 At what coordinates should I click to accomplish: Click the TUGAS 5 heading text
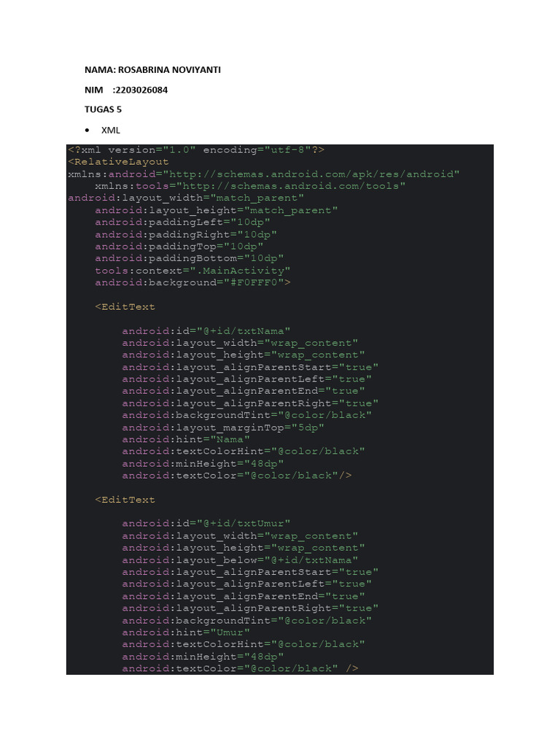pos(103,109)
